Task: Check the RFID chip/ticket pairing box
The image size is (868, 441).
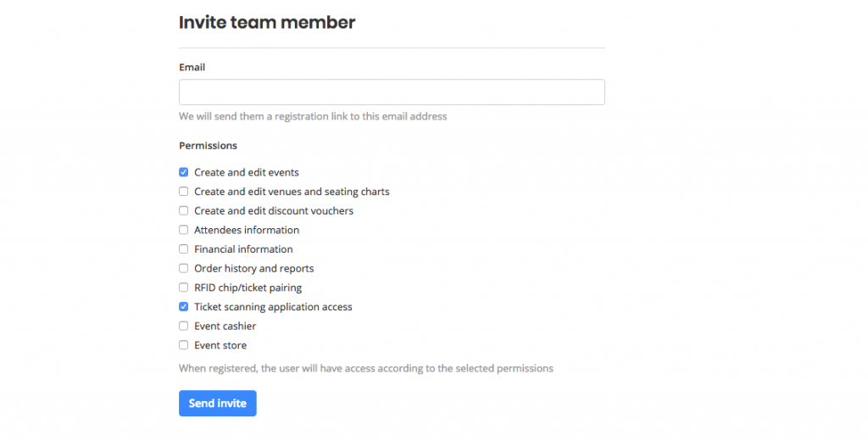Action: click(184, 287)
